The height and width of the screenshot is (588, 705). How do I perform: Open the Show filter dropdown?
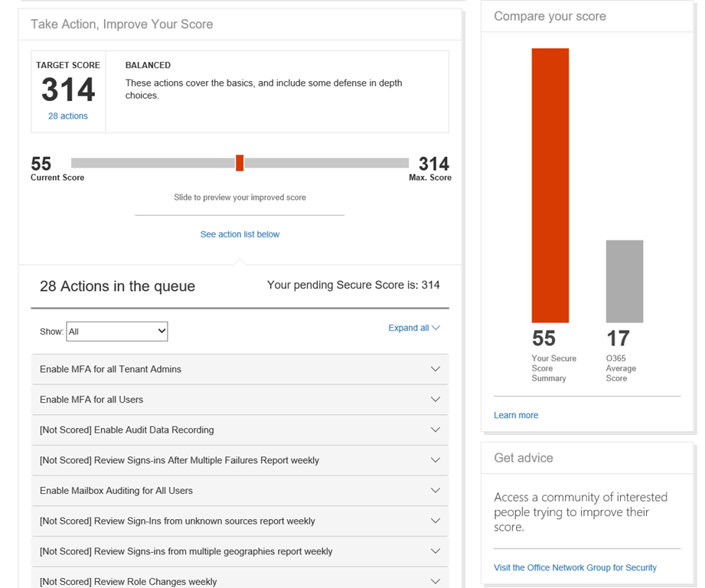pyautogui.click(x=117, y=332)
